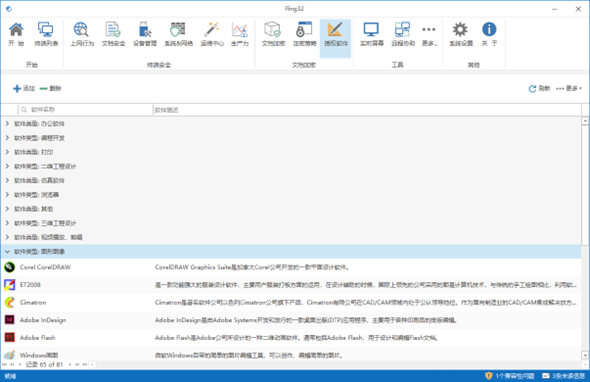Expand the 视频播放、剪辑 software type group

click(7, 237)
